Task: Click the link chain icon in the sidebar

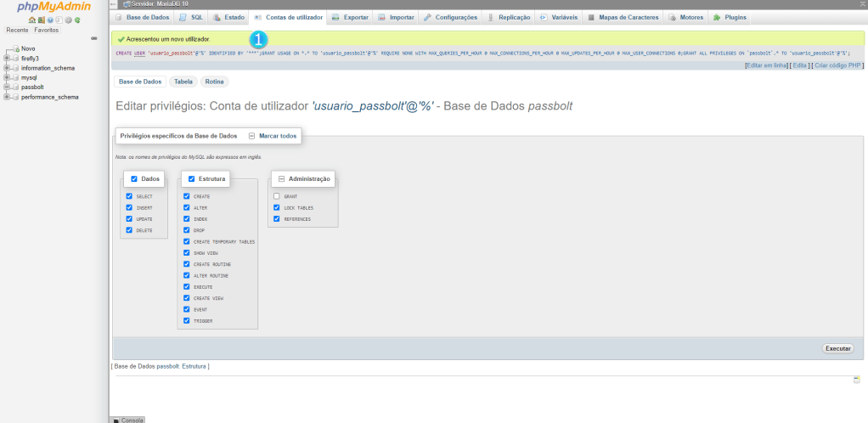Action: click(93, 38)
